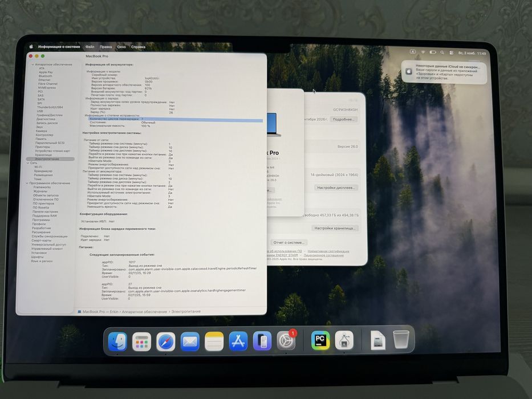532x399 pixels.
Task: Click the MacBook image in About window
Action: (x=273, y=124)
